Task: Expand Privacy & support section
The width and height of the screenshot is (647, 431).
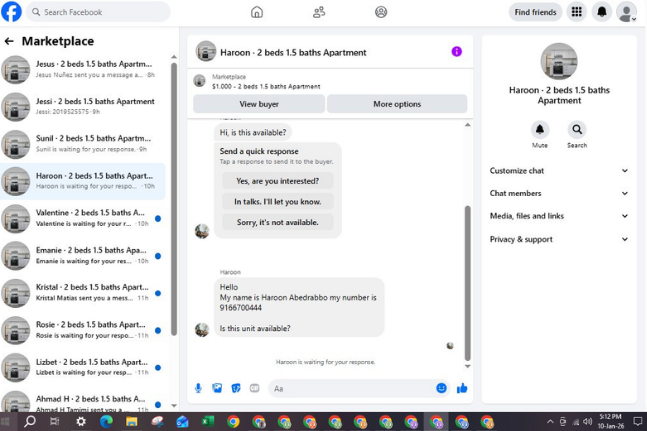Action: [559, 239]
